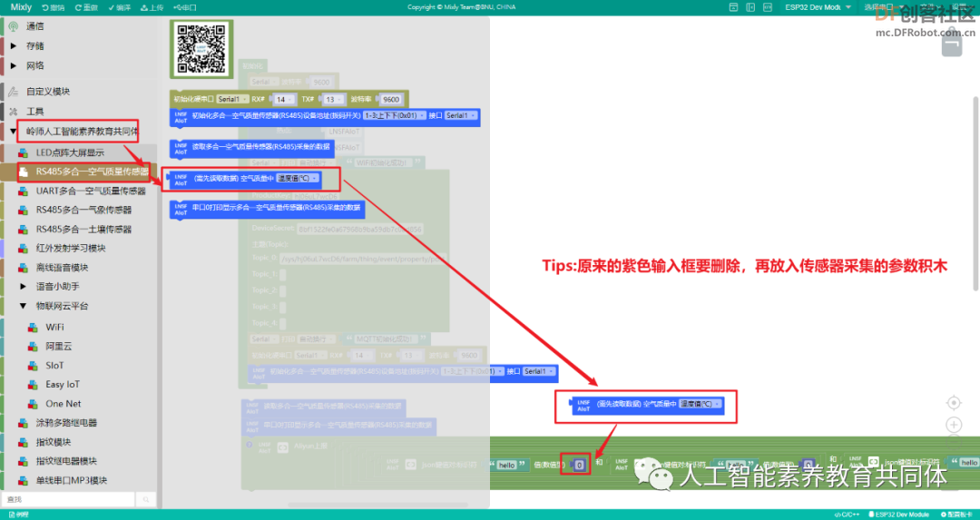Expand the 存储 storage category
Image resolution: width=980 pixels, height=520 pixels.
pos(35,45)
